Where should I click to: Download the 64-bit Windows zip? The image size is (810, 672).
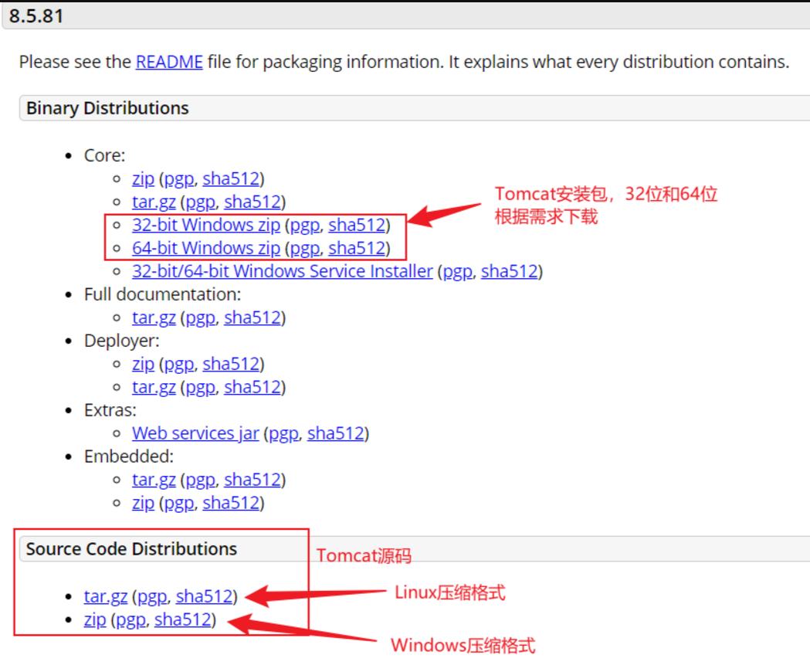pyautogui.click(x=206, y=249)
